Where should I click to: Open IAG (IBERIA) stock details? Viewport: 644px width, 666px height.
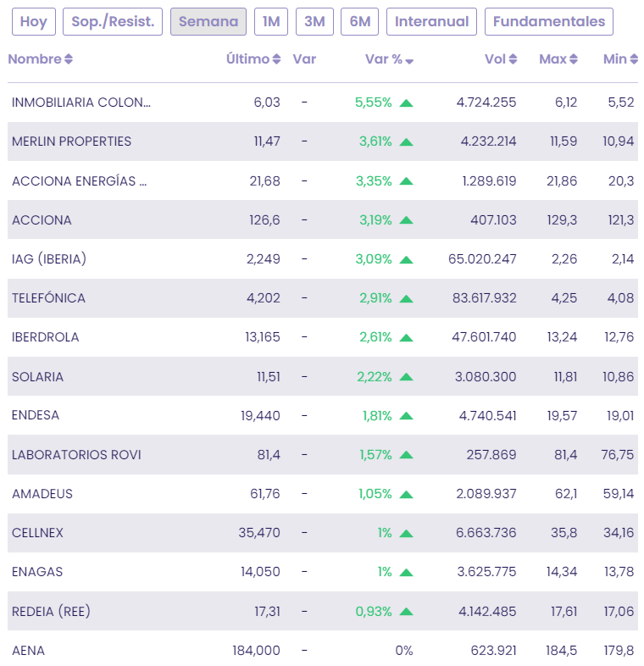coord(49,259)
